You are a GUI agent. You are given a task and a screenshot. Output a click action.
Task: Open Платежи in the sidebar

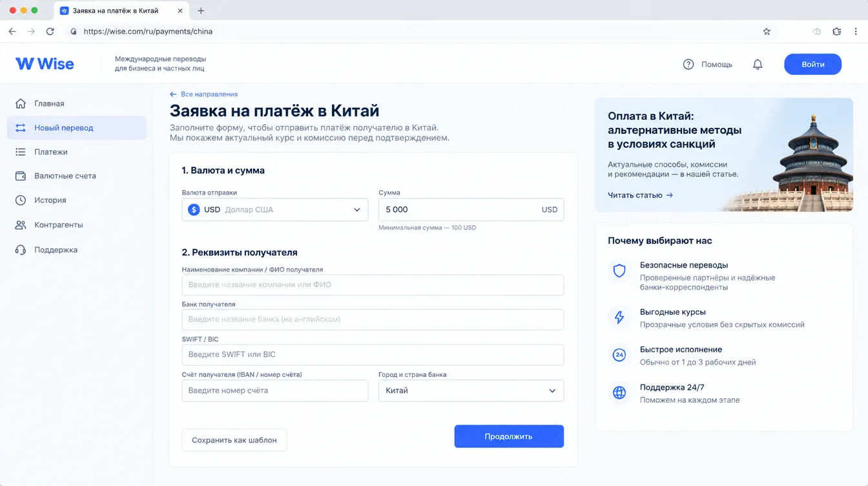(77, 152)
